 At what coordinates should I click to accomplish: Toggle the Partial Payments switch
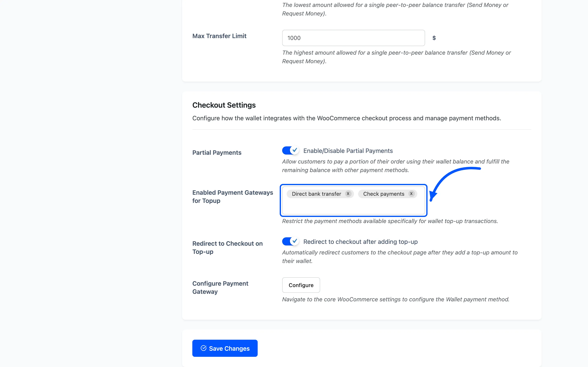[x=290, y=150]
